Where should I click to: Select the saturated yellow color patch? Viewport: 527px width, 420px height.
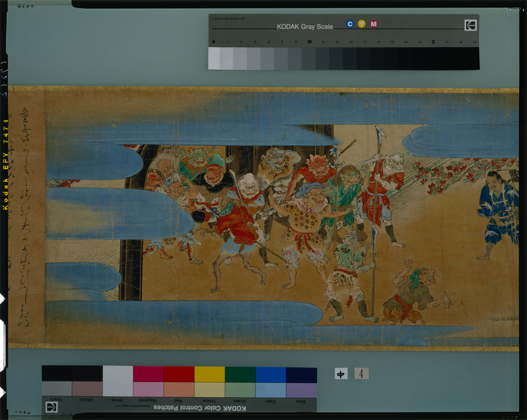pos(209,374)
